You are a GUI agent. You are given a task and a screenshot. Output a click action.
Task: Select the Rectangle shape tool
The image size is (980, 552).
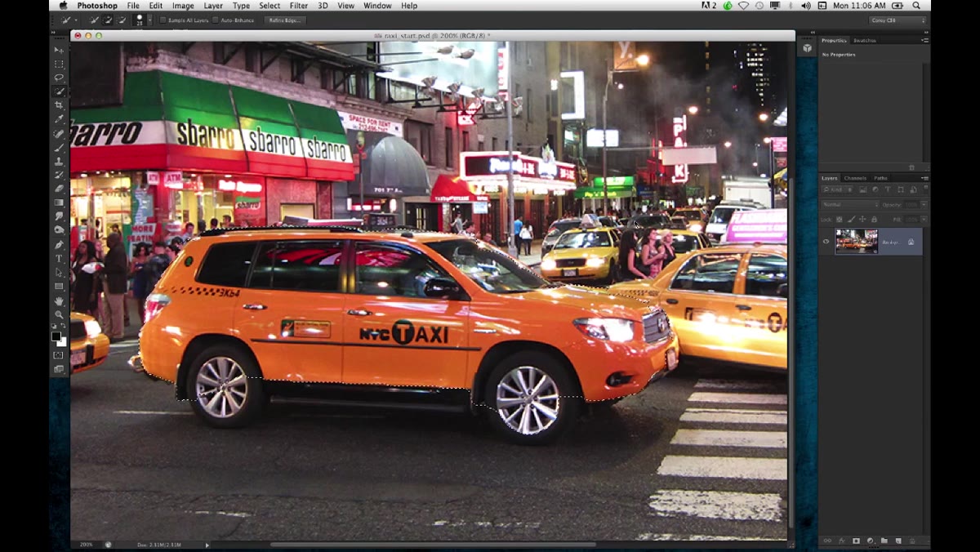(59, 286)
